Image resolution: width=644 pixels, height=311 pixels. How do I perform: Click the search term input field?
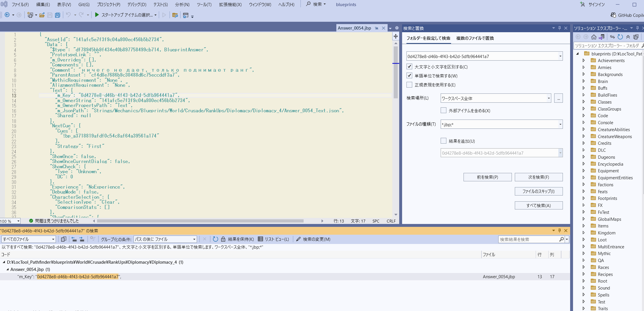click(x=481, y=56)
